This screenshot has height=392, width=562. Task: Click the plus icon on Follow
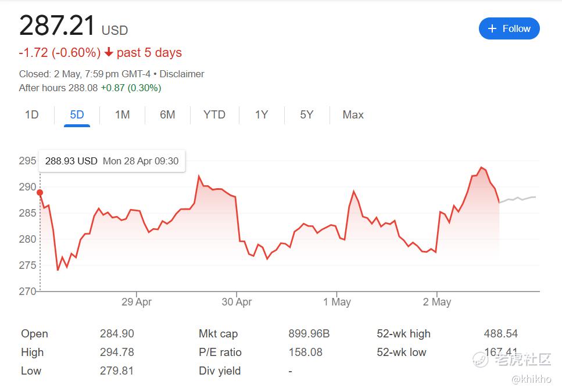tap(492, 28)
